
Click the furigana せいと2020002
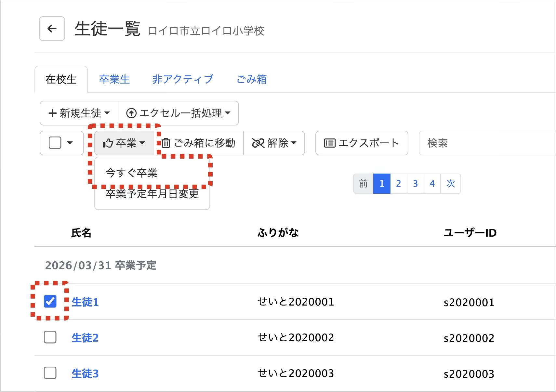tap(296, 338)
